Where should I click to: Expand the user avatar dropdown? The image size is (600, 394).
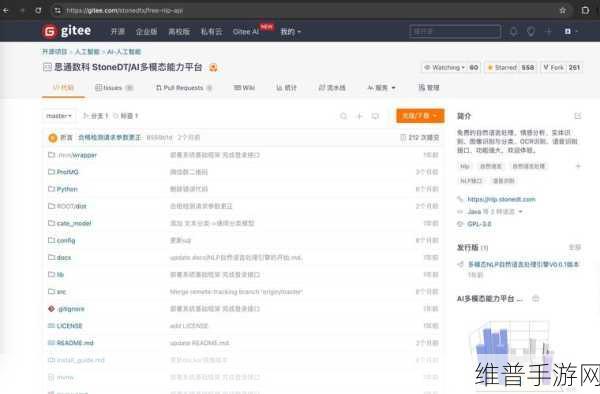[x=571, y=32]
